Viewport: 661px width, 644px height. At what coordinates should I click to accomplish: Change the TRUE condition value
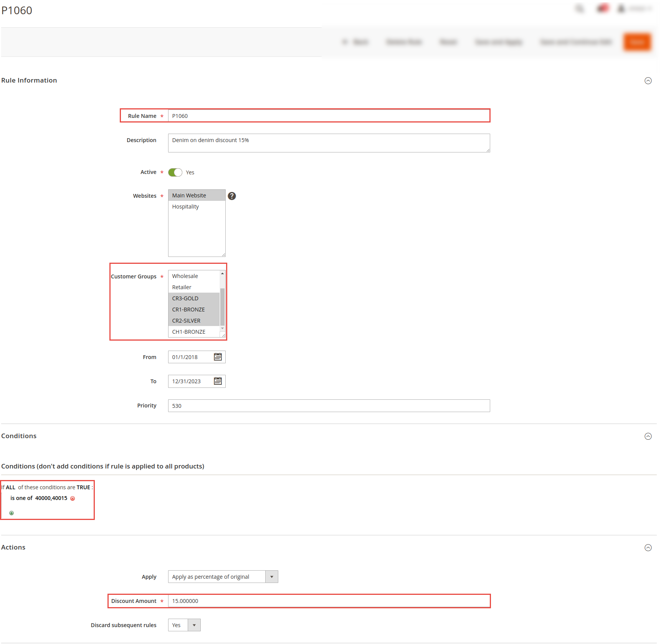click(x=83, y=487)
